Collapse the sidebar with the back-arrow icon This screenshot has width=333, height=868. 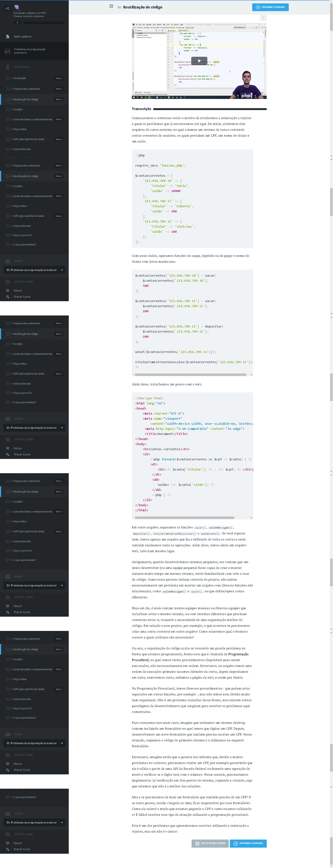[7, 8]
